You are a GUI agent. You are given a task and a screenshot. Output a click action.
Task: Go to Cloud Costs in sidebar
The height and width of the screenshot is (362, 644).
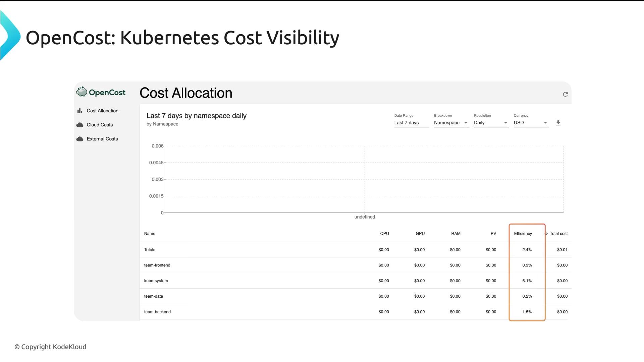click(100, 125)
